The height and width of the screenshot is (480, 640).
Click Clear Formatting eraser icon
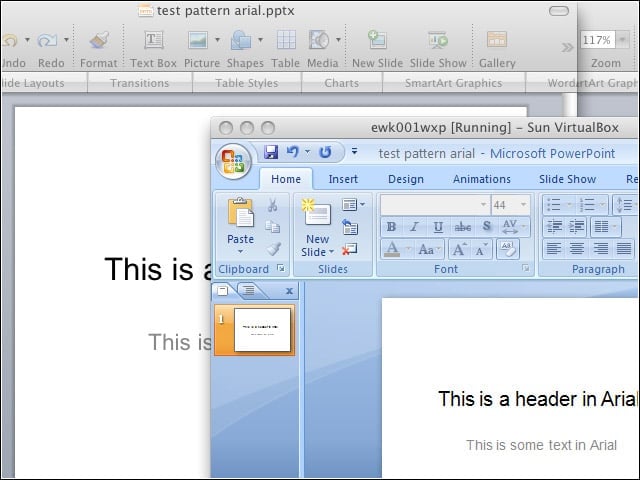(x=507, y=249)
